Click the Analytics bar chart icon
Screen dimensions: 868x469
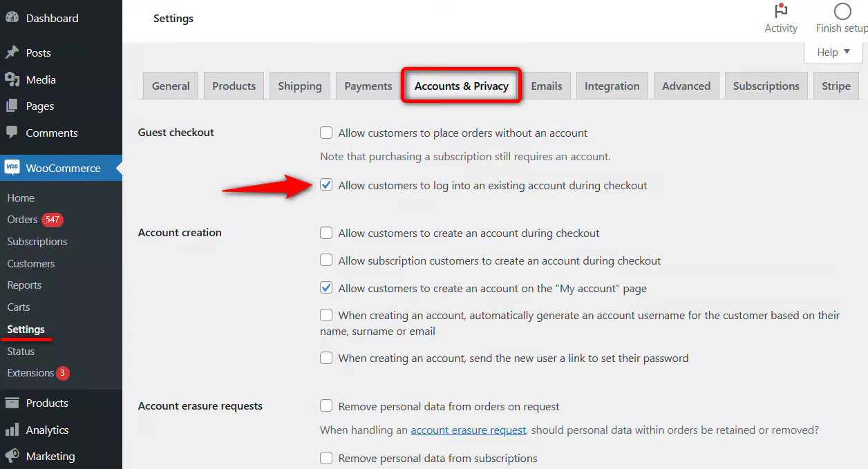pyautogui.click(x=12, y=430)
